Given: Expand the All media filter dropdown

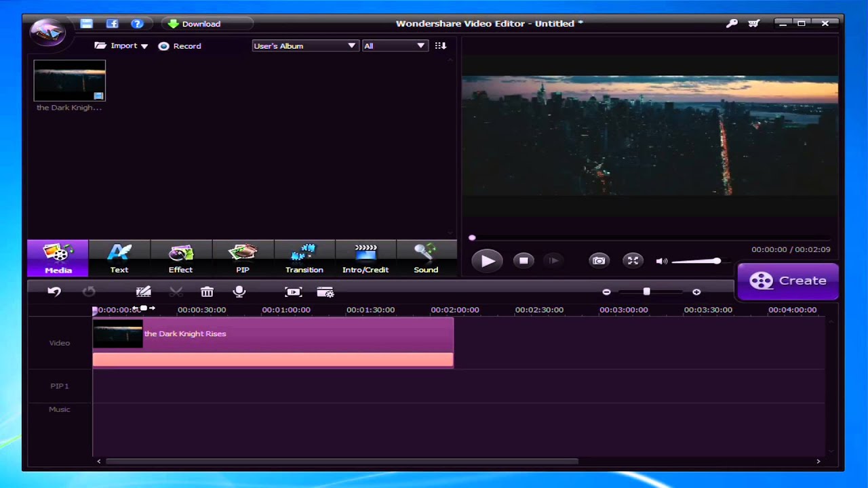Looking at the screenshot, I should click(395, 45).
